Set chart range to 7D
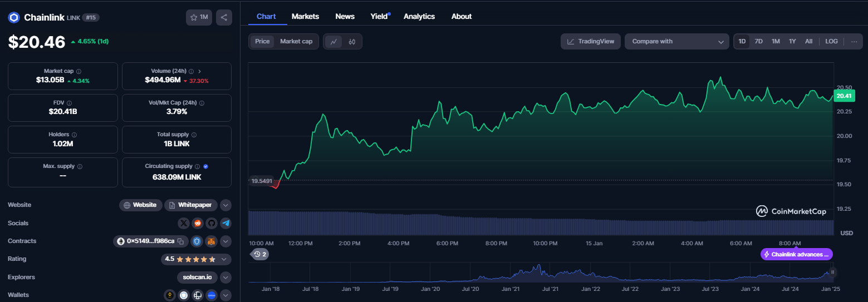Viewport: 868px width, 302px height. click(759, 41)
